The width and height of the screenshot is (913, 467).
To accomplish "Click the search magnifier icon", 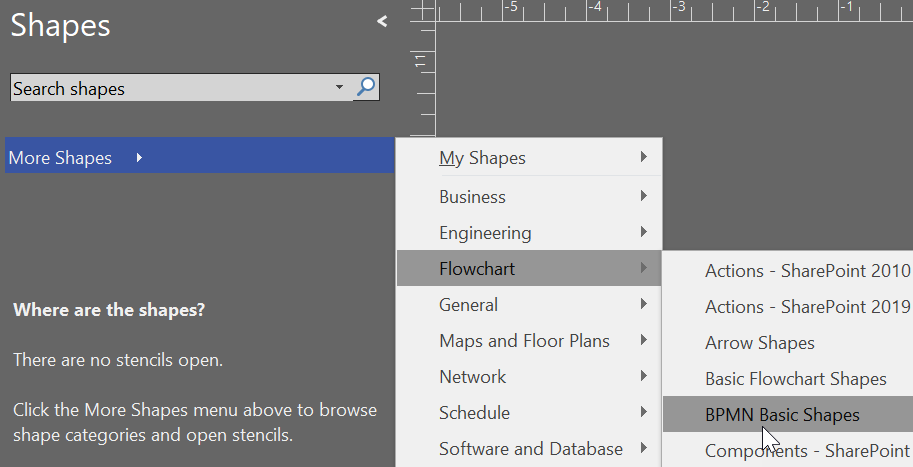I will click(x=367, y=88).
